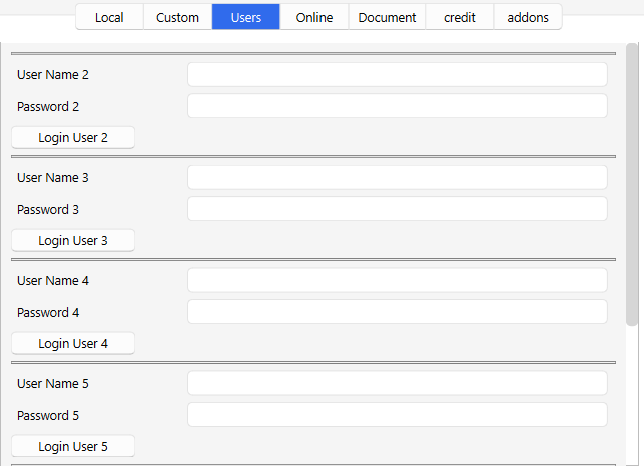Focus the Password 3 input field
This screenshot has width=644, height=473.
[397, 210]
